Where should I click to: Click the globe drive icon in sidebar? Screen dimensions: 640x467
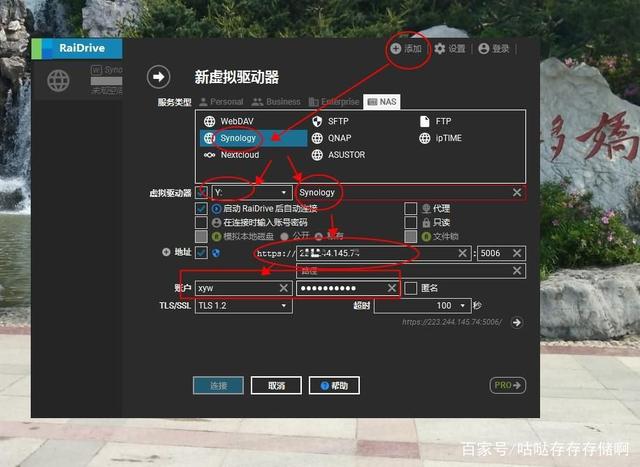point(58,80)
